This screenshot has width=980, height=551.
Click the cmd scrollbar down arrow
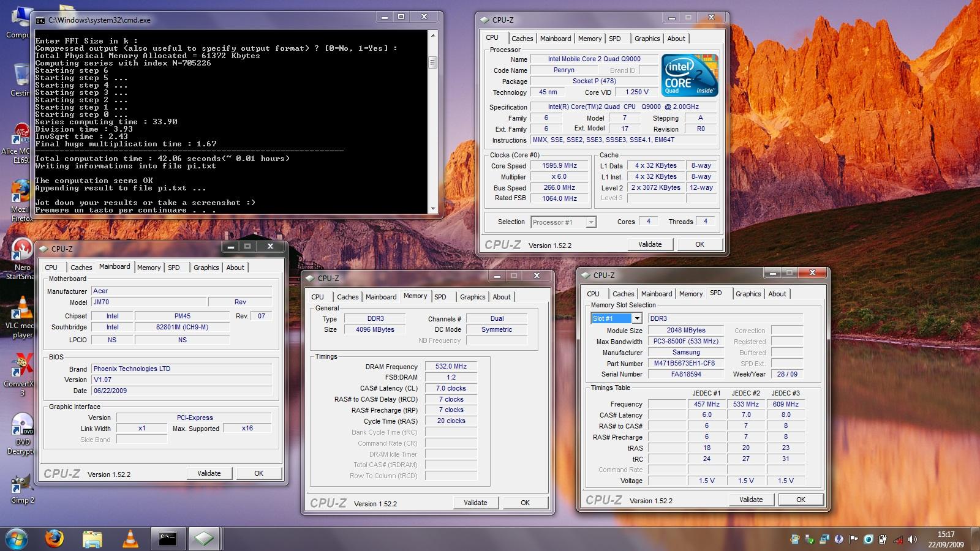pos(432,209)
